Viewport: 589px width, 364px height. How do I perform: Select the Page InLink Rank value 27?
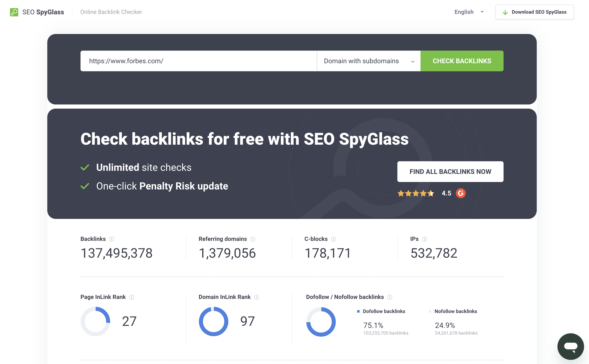129,321
